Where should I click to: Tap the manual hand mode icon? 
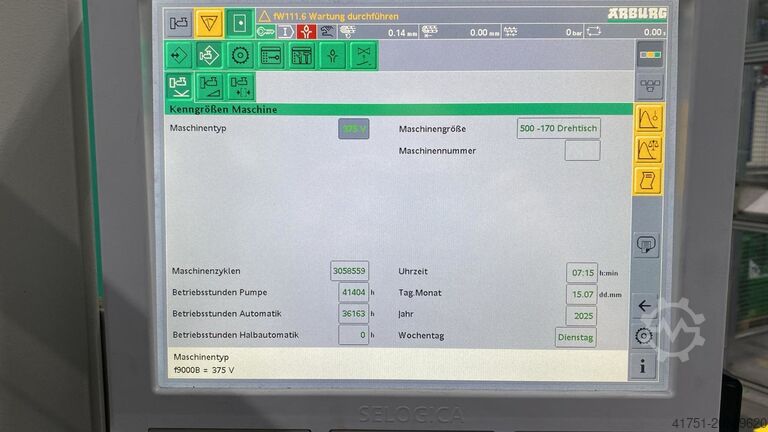[327, 32]
